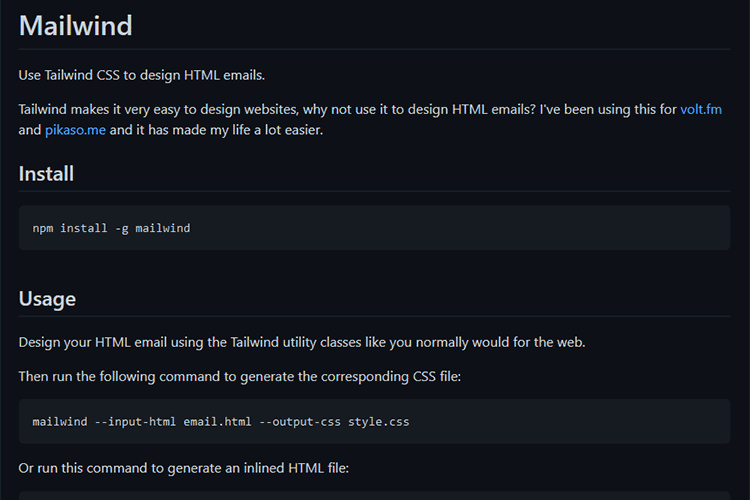Click 'npm' in the install command
This screenshot has height=500, width=750.
tap(43, 228)
